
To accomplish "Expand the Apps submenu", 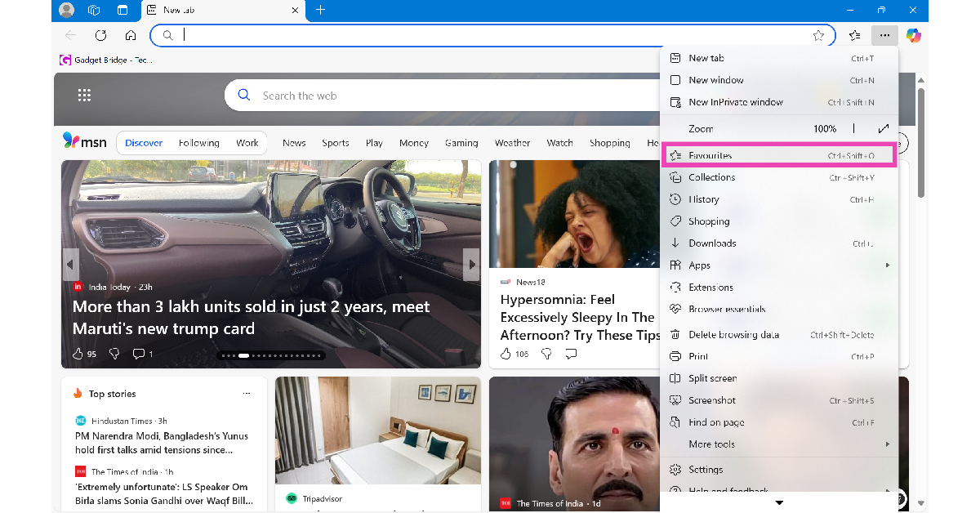I will point(887,265).
